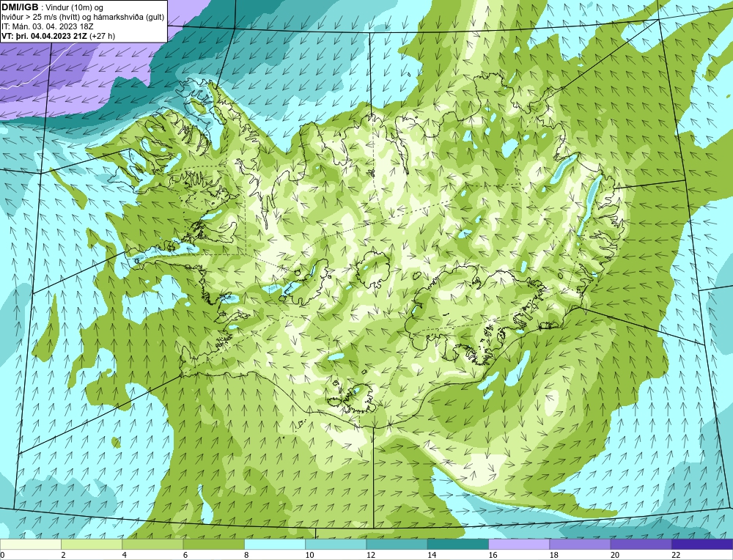Click the legend scale label '4'
This screenshot has width=733, height=560.
tap(125, 555)
